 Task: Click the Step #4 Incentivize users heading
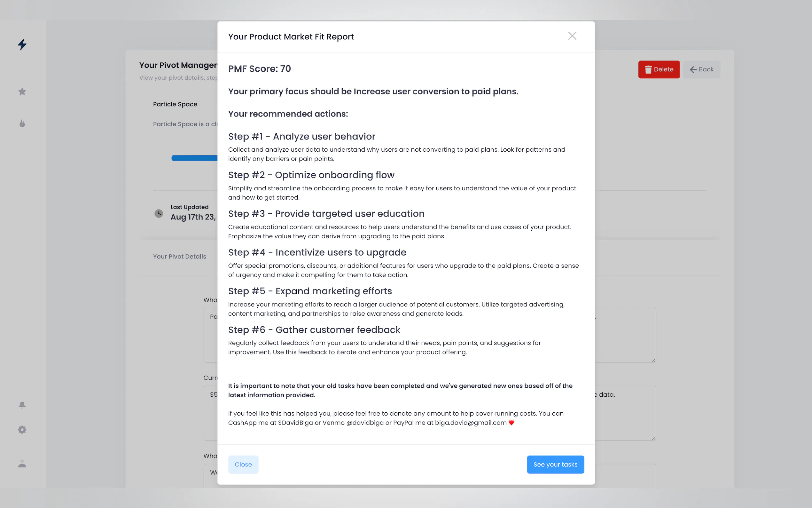pyautogui.click(x=317, y=252)
